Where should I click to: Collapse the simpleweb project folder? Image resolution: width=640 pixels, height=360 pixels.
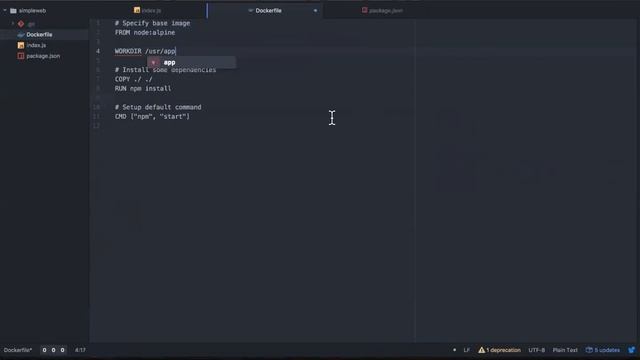5,10
